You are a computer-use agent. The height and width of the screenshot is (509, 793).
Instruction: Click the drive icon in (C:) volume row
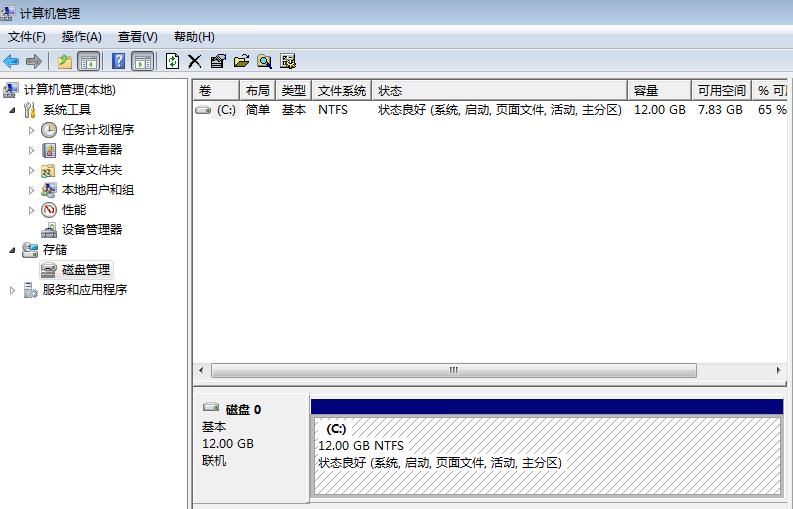[203, 109]
